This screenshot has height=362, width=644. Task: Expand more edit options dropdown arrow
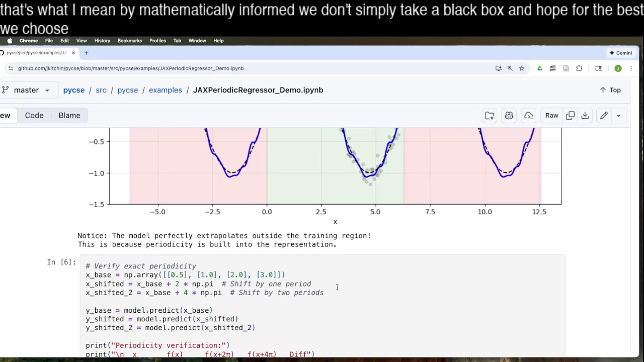coord(619,116)
